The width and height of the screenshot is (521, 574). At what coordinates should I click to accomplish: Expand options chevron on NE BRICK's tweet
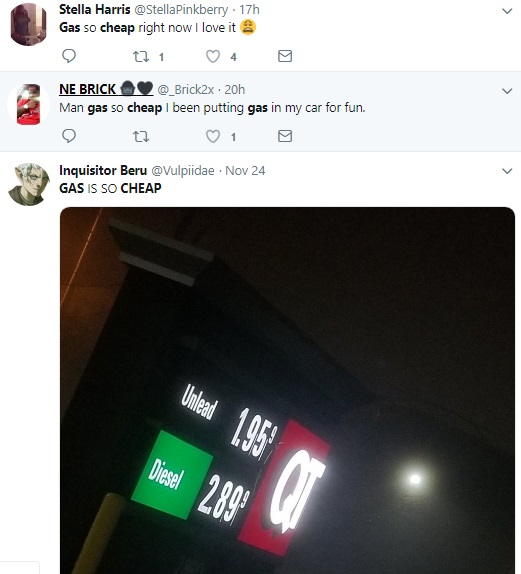coord(507,91)
